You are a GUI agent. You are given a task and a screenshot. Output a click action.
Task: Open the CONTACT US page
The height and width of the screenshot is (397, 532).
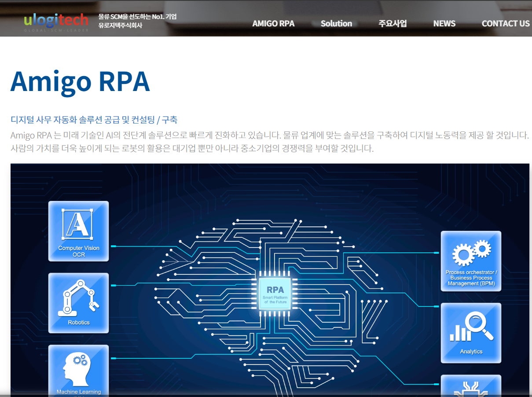pyautogui.click(x=505, y=24)
